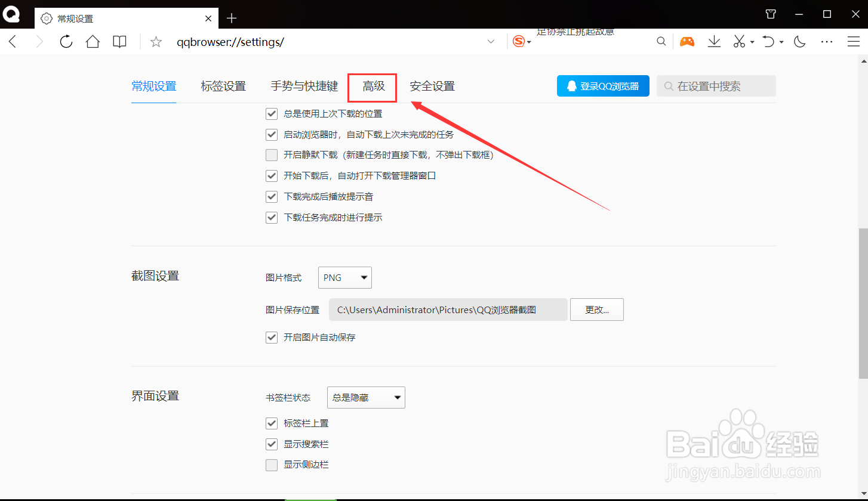Click the 在设置中搜索 search field
868x501 pixels.
tap(716, 86)
